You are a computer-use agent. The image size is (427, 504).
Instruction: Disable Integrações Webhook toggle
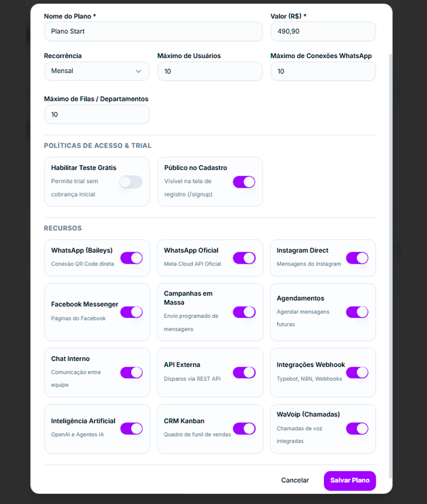coord(357,372)
